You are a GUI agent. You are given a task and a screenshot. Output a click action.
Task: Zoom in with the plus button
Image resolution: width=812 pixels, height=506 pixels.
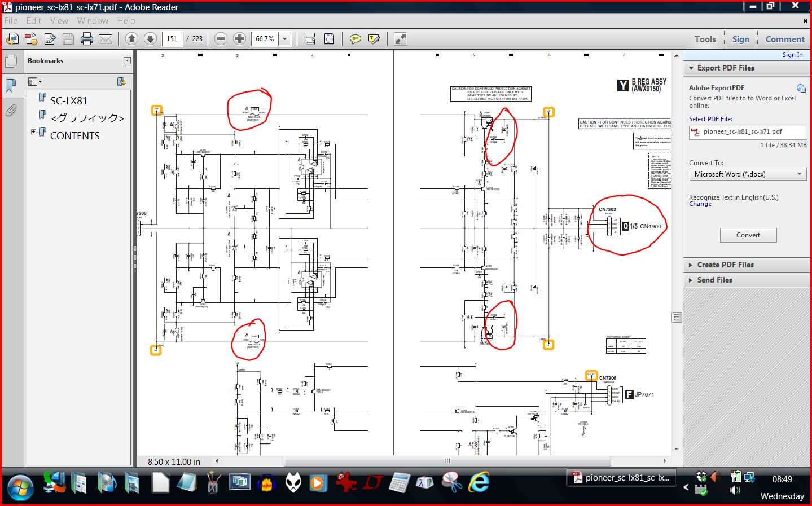(239, 39)
